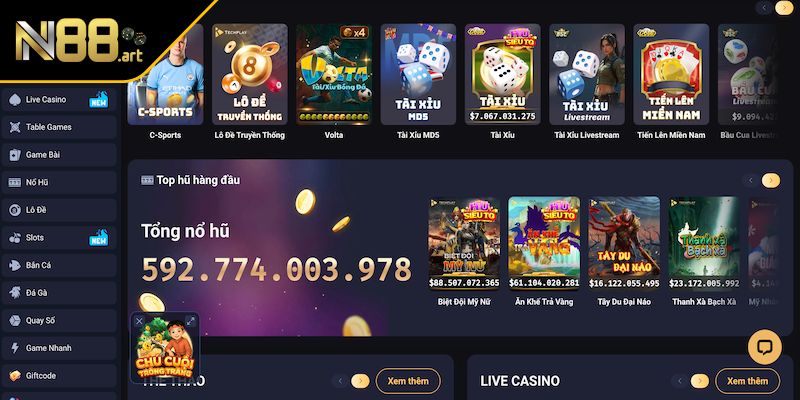Advance Top hũ hàng đầu carousel right

click(x=770, y=180)
